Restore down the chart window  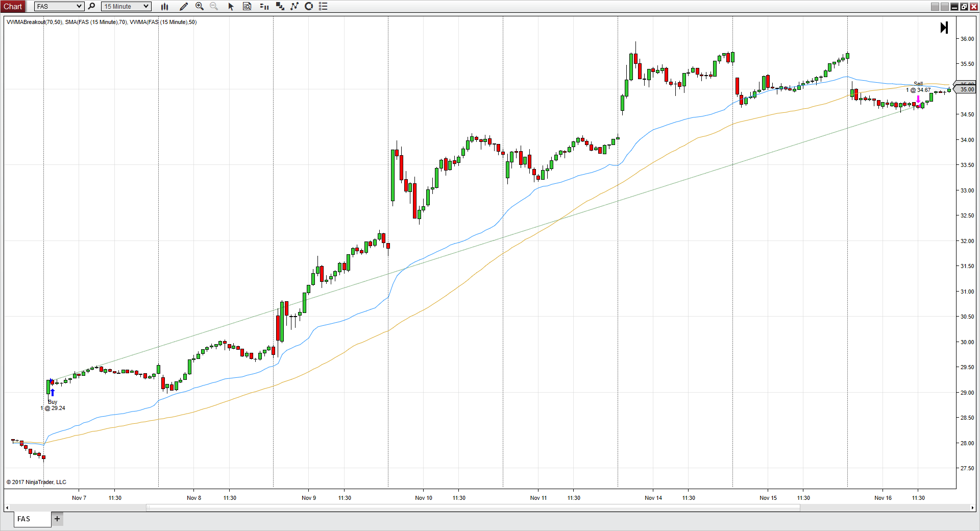(x=964, y=7)
